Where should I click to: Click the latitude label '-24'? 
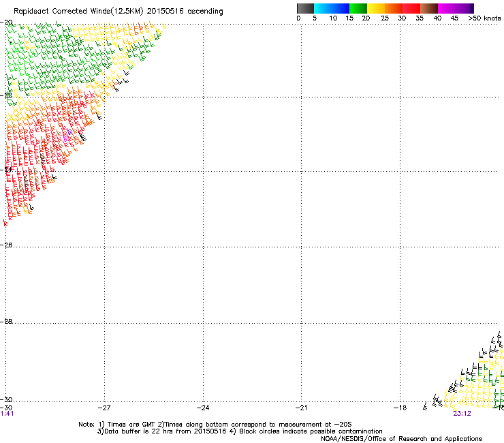pyautogui.click(x=6, y=169)
